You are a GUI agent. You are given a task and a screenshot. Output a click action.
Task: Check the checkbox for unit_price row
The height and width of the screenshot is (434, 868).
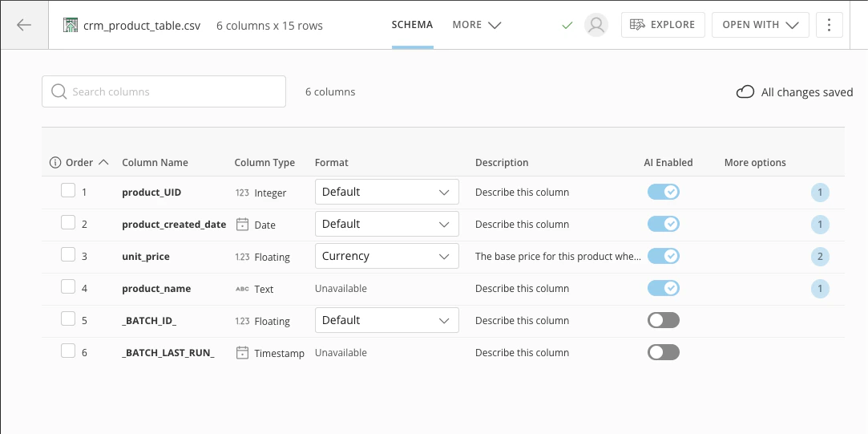coord(68,255)
